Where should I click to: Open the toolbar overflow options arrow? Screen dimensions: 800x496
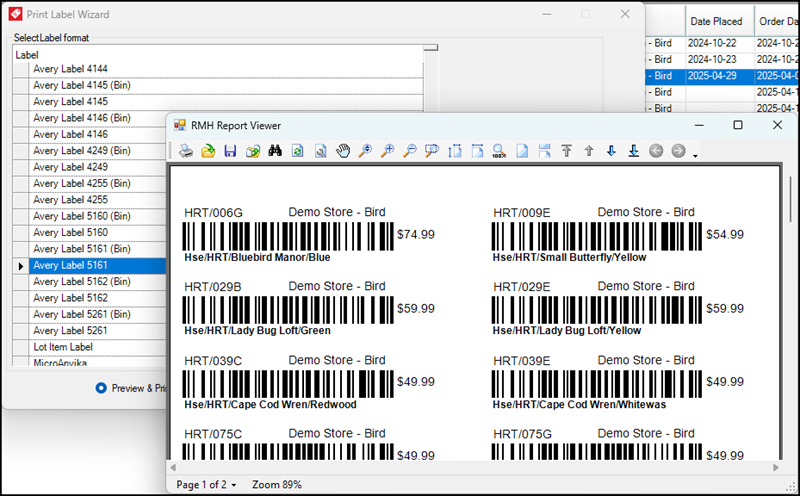coord(695,155)
